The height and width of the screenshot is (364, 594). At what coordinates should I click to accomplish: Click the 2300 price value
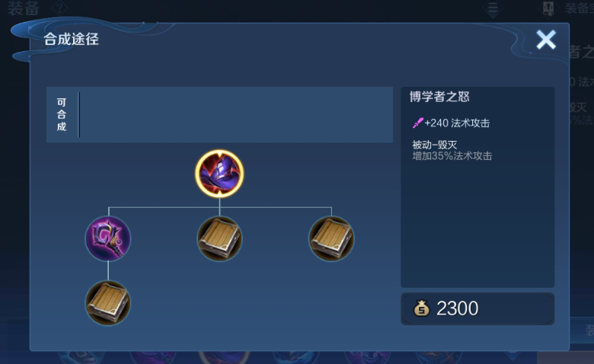click(x=457, y=308)
